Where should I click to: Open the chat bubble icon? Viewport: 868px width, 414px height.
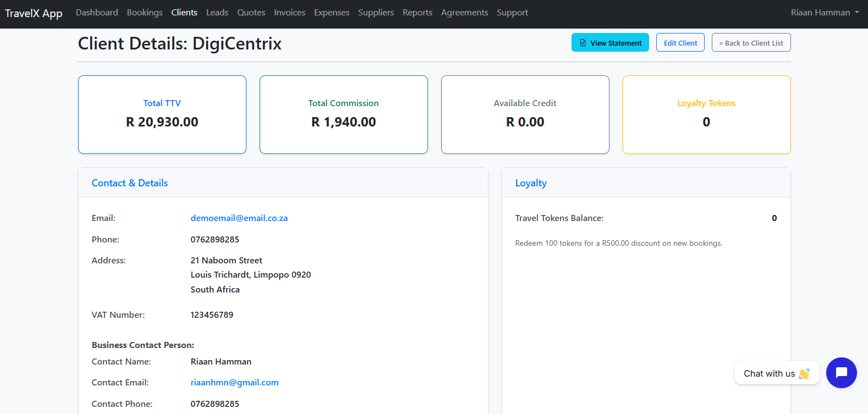click(x=841, y=373)
